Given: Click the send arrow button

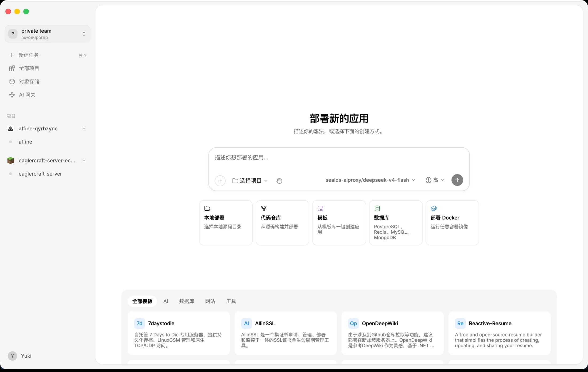Looking at the screenshot, I should 457,180.
